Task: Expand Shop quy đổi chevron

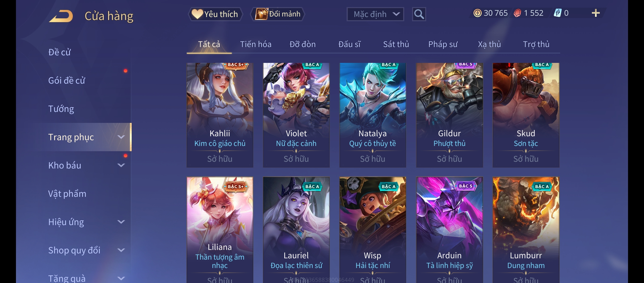Action: click(x=121, y=250)
